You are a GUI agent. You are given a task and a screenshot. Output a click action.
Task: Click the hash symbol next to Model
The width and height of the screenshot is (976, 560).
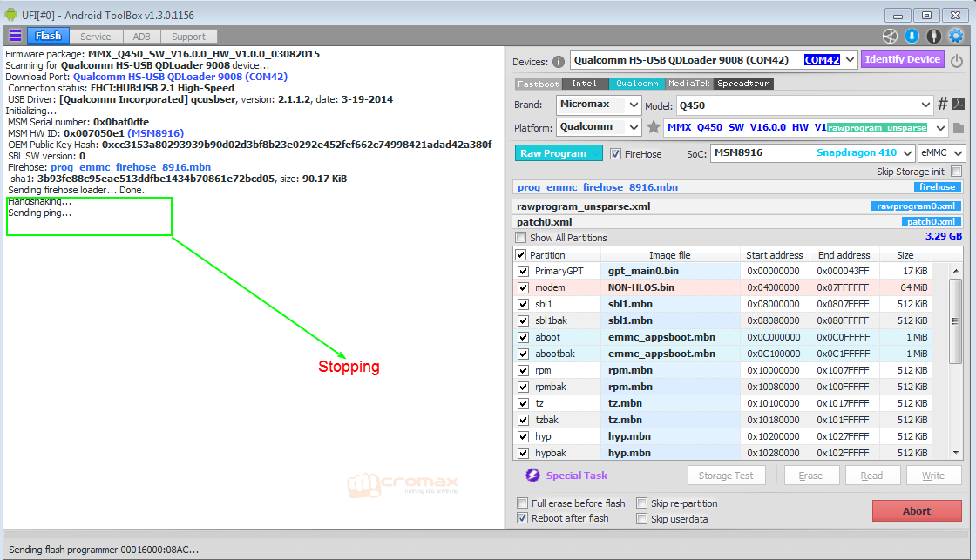coord(942,104)
